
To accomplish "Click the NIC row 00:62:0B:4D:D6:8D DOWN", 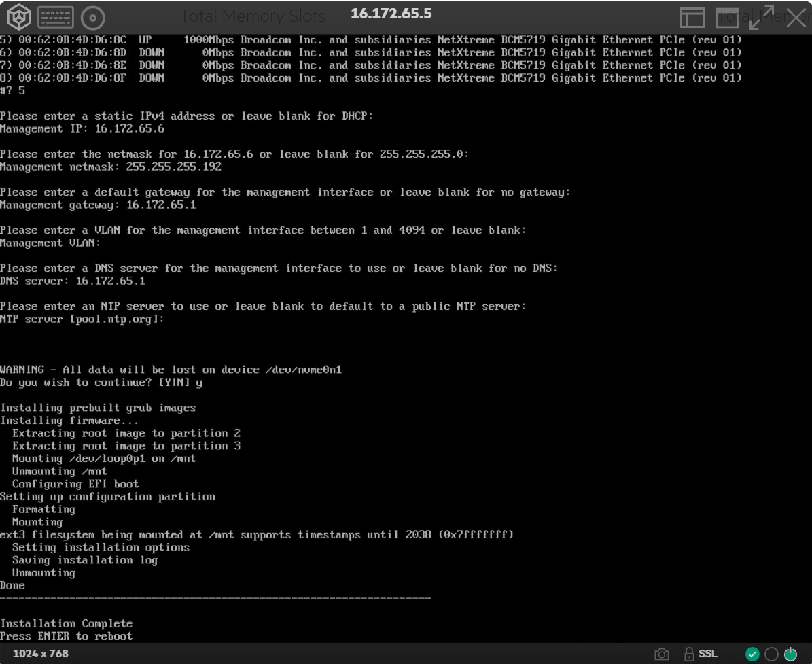I will coord(371,52).
